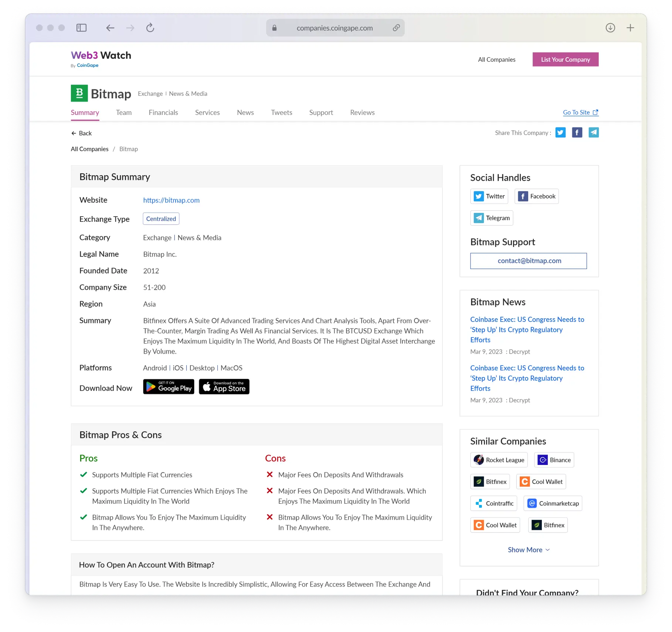Click the address bar companies.coingape.com
Screen dimensions: 672x632
click(335, 28)
